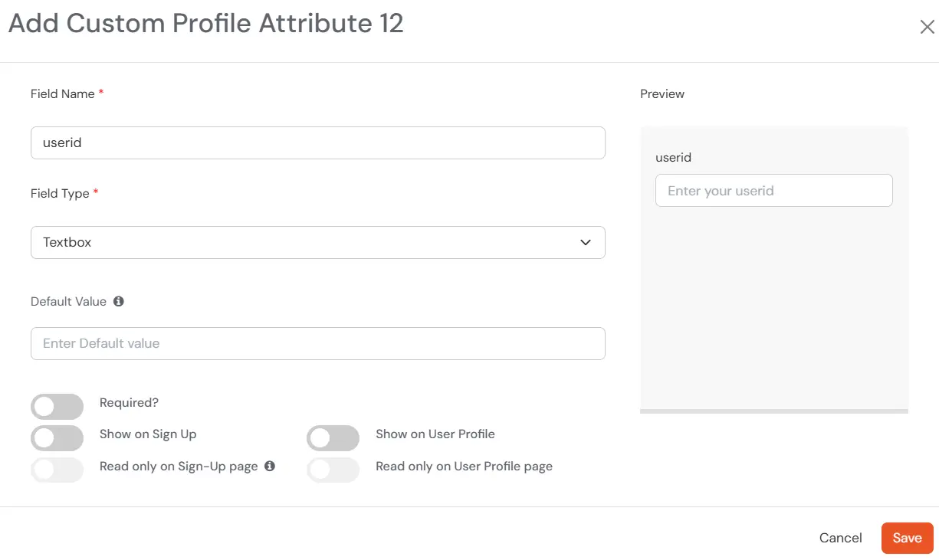Click the horizontal scrollbar below the preview

point(773,411)
